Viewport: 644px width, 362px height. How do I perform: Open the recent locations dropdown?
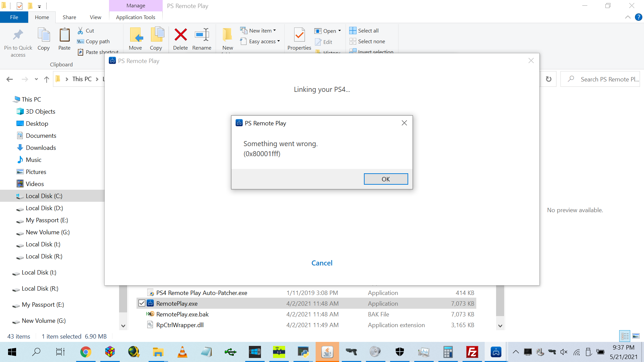click(36, 79)
